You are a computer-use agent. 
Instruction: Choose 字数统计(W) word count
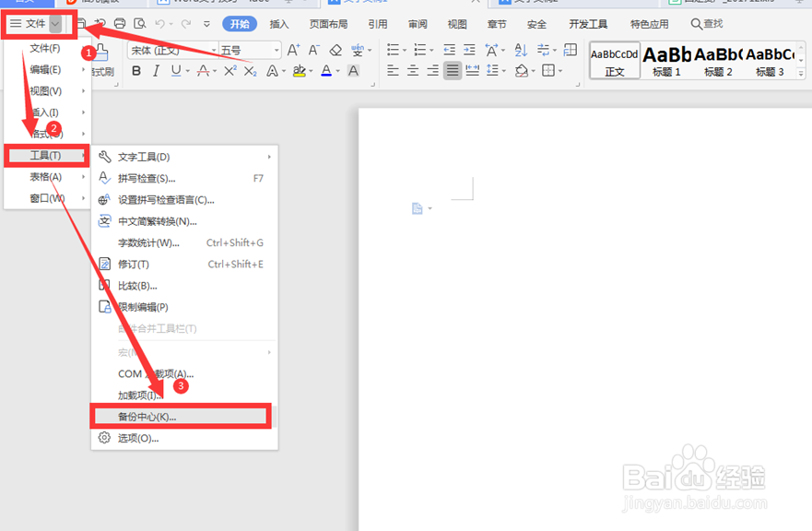coord(184,242)
